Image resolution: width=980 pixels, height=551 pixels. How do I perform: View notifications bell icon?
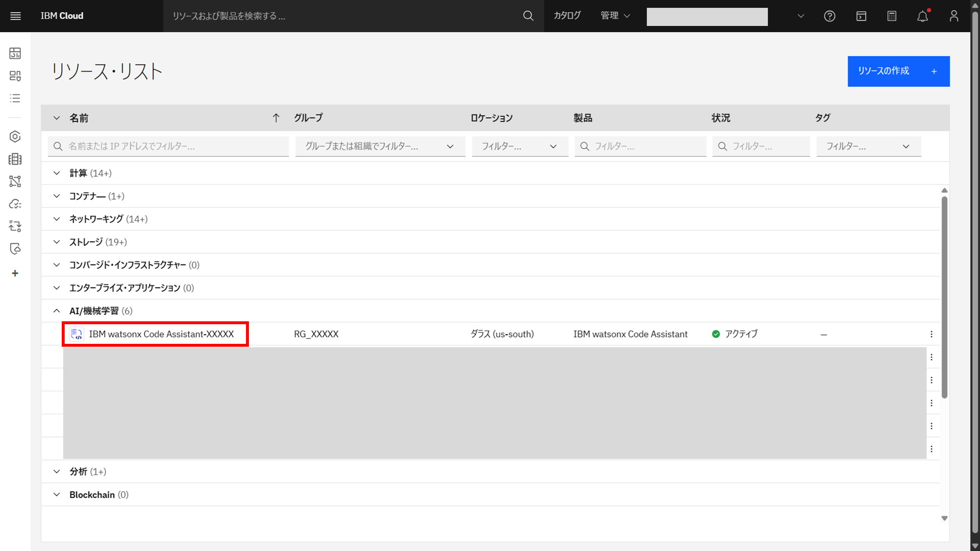[923, 16]
